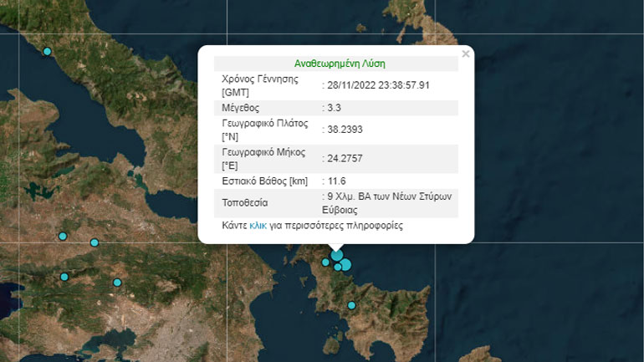Click the small marker left of the large marker cluster

pos(325,262)
